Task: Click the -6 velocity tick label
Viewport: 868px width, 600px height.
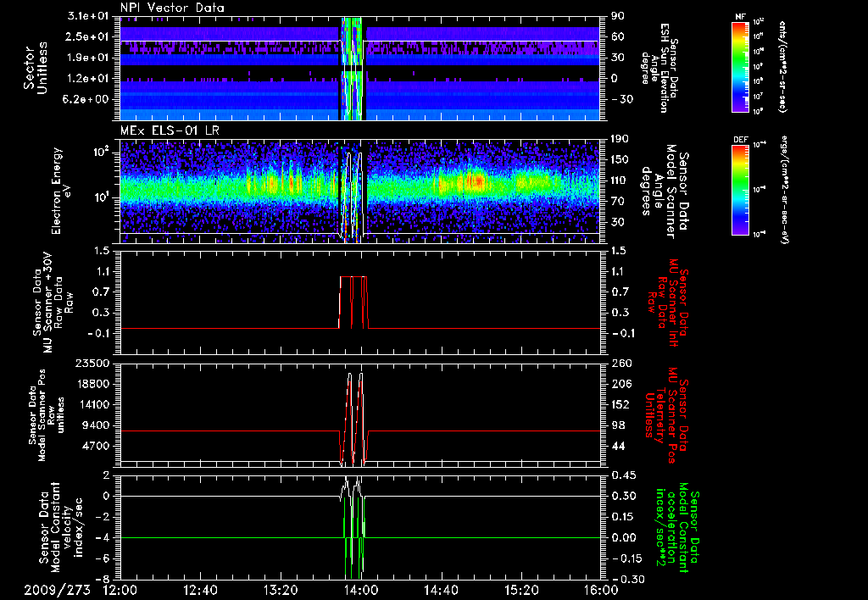Action: (104, 558)
